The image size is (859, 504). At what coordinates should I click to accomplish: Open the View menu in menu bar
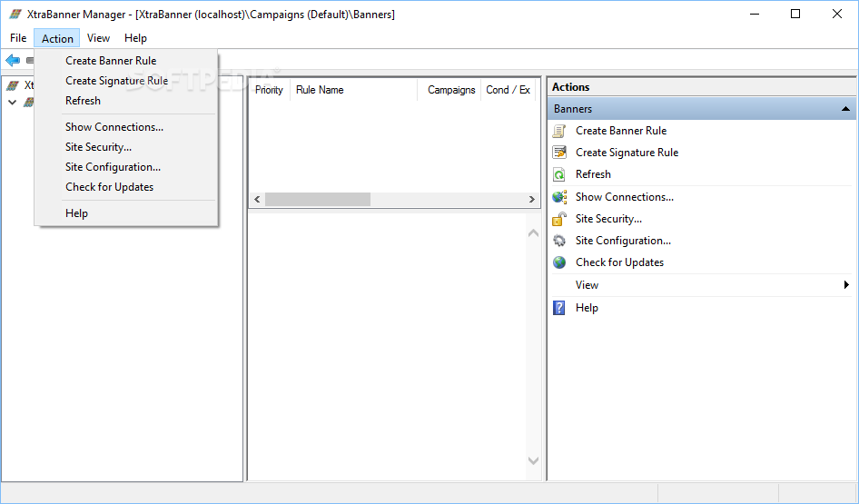click(98, 38)
